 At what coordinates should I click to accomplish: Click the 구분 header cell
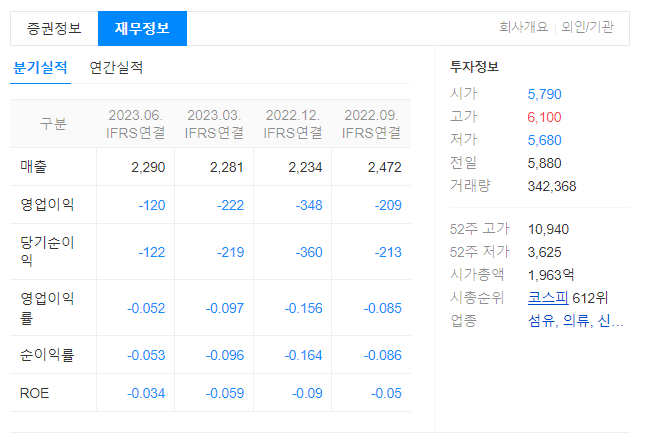53,124
